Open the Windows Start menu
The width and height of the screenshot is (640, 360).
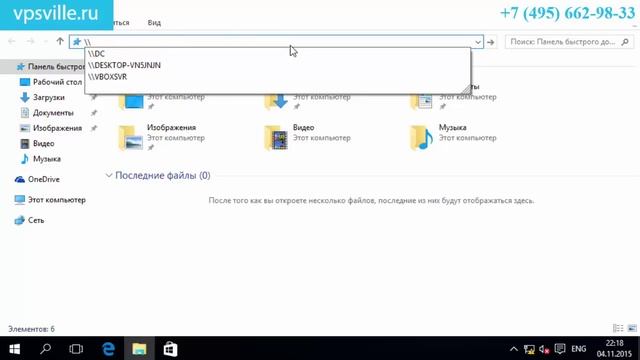(x=15, y=349)
